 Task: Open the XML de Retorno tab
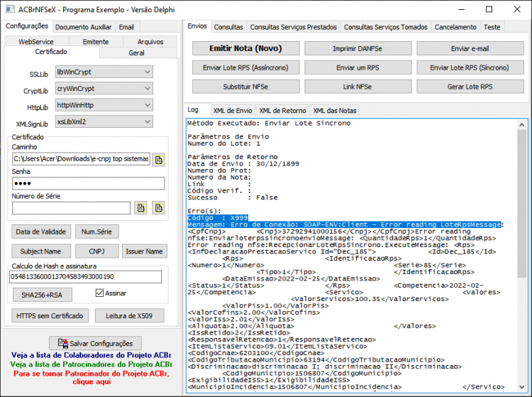282,110
